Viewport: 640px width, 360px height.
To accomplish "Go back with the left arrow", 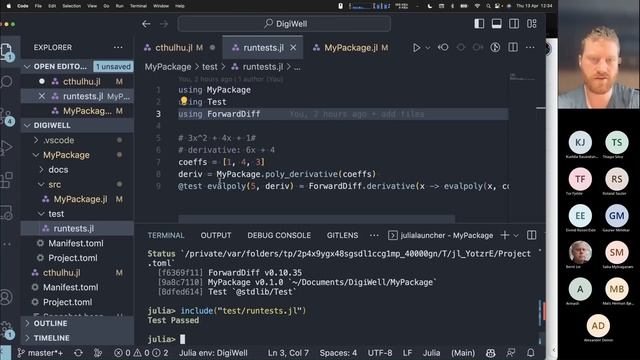I will (x=146, y=24).
